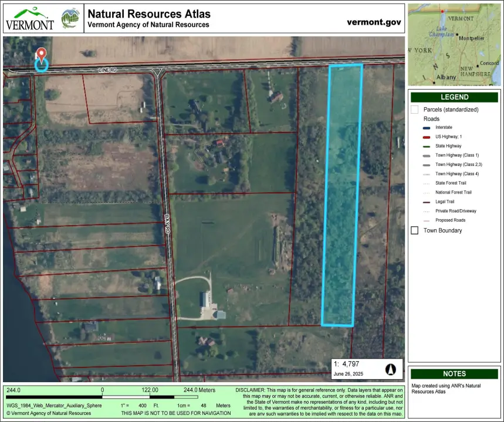Click the north arrow compass icon
Screen dimensions: 504x422
[x=390, y=369]
